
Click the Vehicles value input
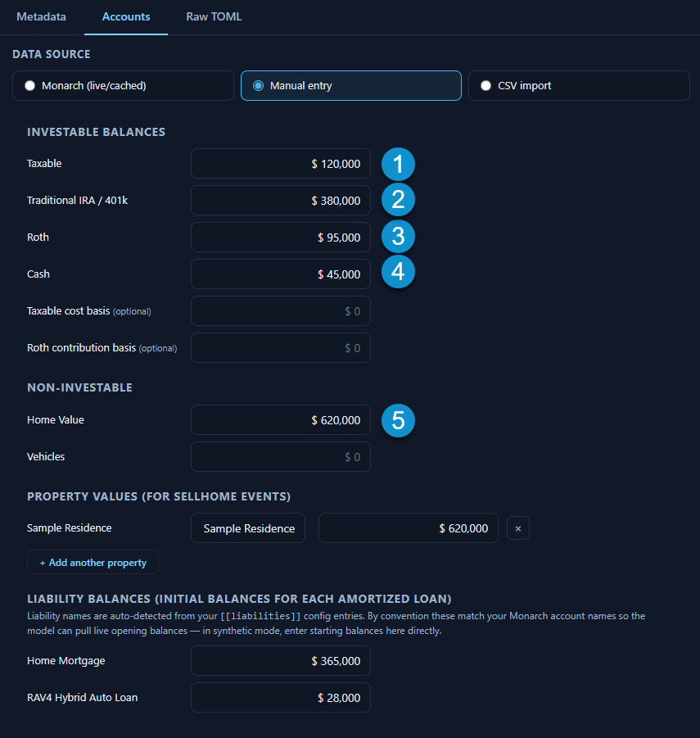click(x=281, y=456)
